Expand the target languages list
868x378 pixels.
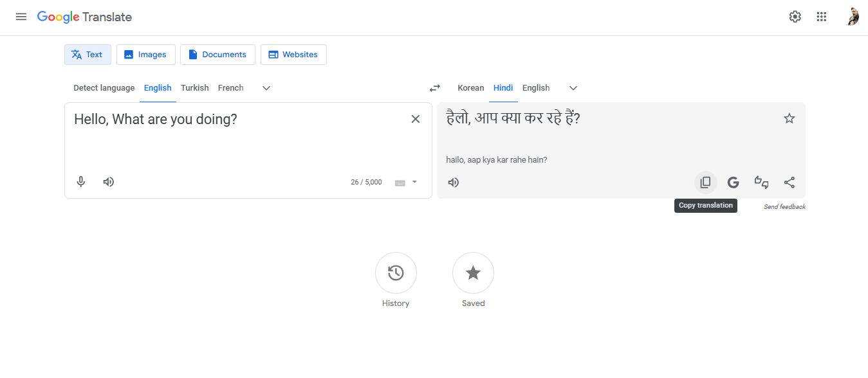click(x=573, y=88)
